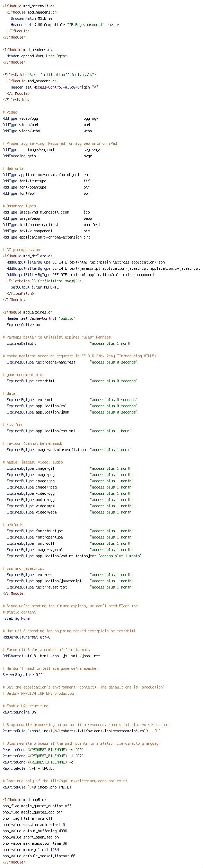The height and width of the screenshot is (868, 203).
Task: Click the RewriteCond line ending "-s [OR]"
Action: point(43,750)
